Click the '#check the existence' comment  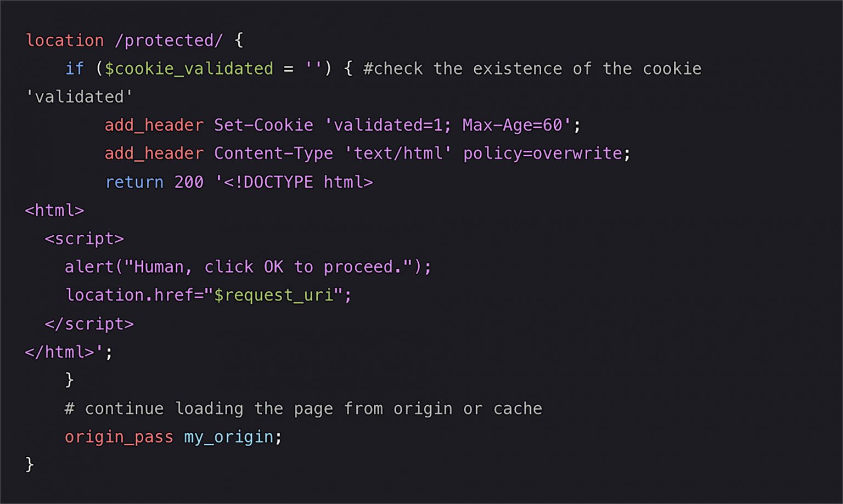[x=463, y=69]
